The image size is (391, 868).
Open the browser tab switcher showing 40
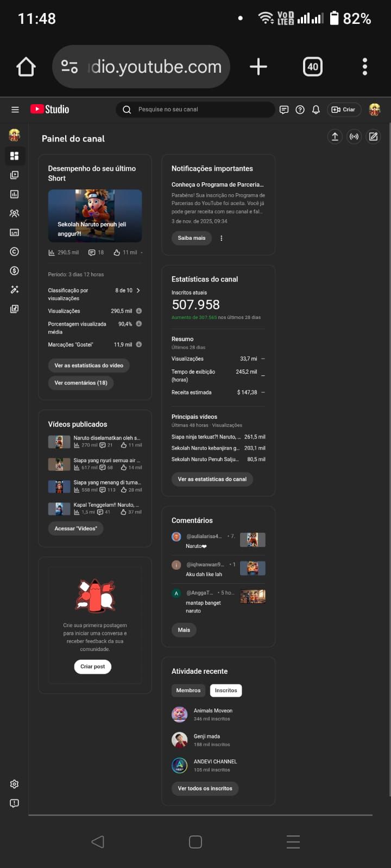click(x=313, y=67)
